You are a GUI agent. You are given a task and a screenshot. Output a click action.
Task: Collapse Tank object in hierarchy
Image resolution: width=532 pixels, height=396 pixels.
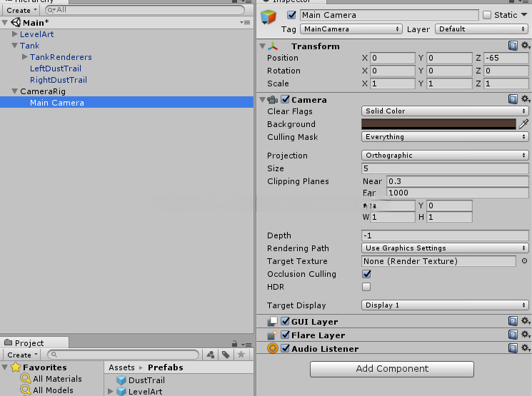[x=14, y=46]
